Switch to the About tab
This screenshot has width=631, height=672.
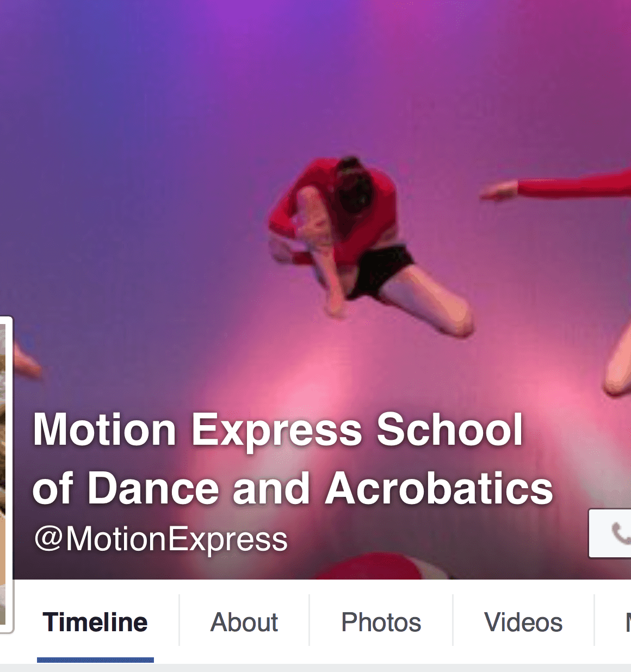(x=244, y=622)
